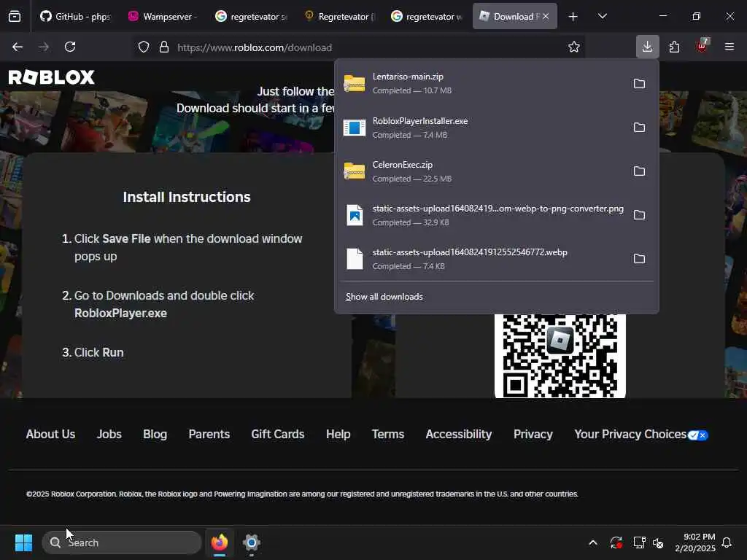View site security with the padlock icon
Image resolution: width=747 pixels, height=560 pixels.
coord(164,47)
